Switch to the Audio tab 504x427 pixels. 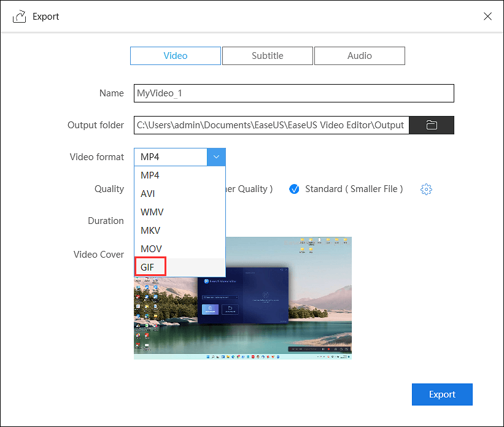tap(360, 56)
